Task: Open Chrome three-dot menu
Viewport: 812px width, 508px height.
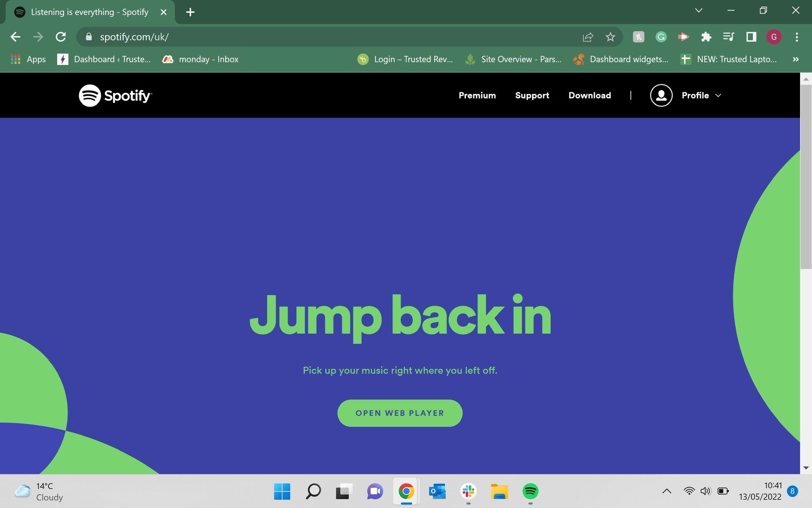Action: point(796,37)
